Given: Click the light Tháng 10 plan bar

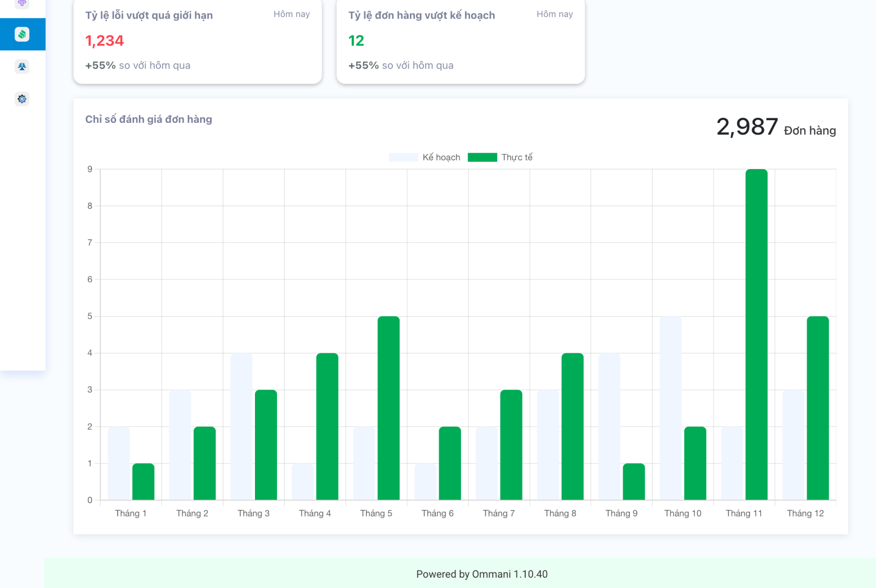Looking at the screenshot, I should pyautogui.click(x=670, y=408).
